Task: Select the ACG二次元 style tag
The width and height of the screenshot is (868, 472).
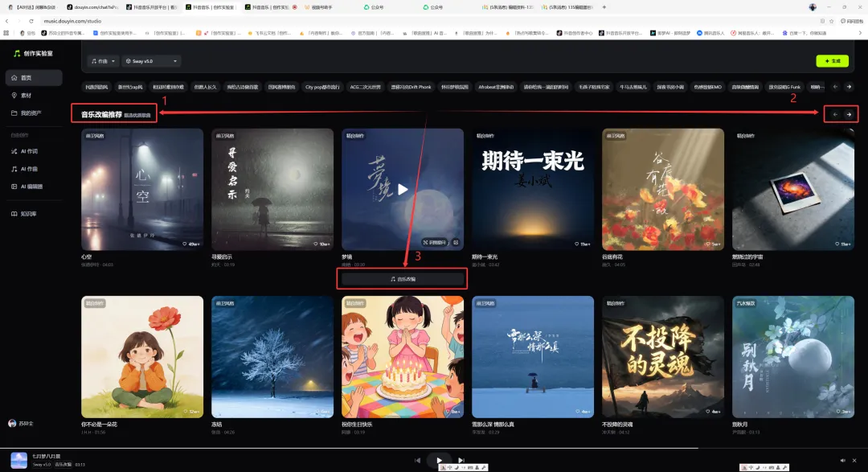Action: pyautogui.click(x=366, y=87)
